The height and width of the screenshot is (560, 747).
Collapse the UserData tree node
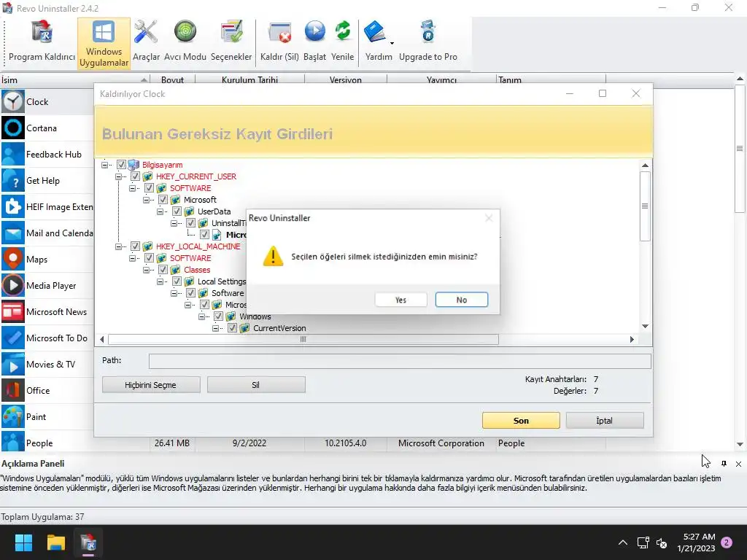[160, 211]
